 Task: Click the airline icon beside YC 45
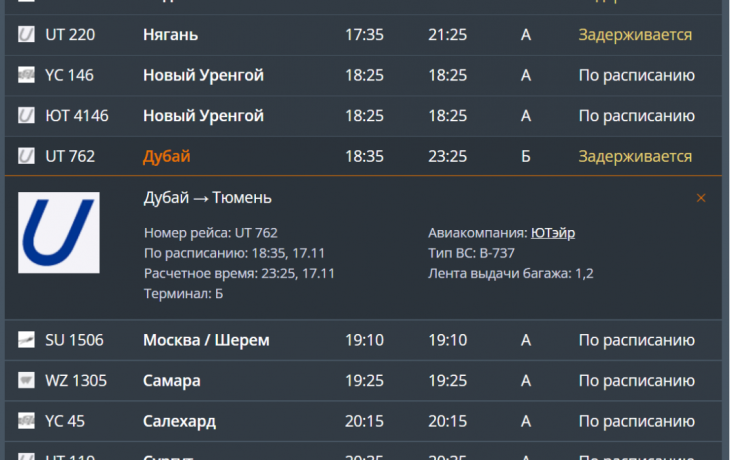27,422
